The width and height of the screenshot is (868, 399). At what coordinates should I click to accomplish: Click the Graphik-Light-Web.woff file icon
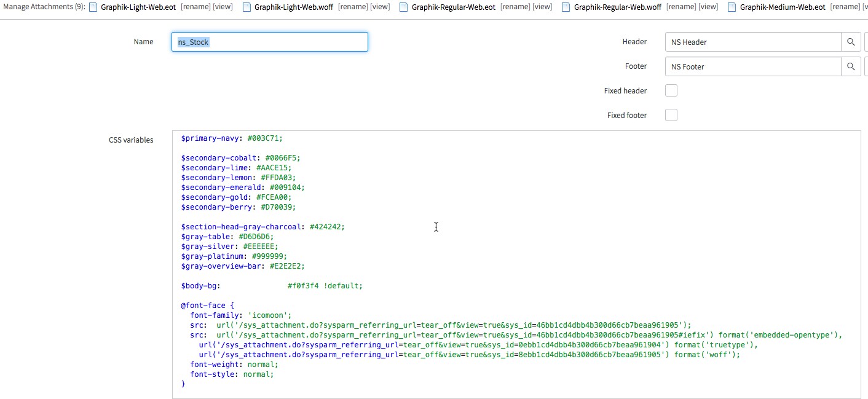coord(247,7)
